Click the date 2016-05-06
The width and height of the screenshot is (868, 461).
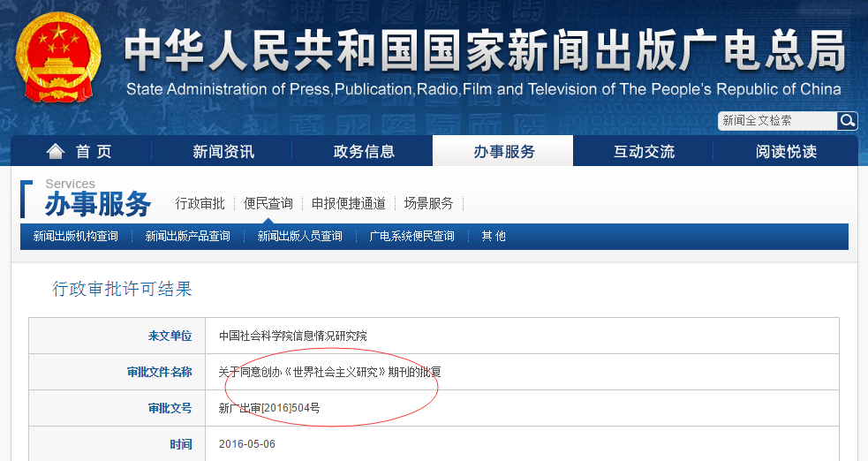pos(247,444)
